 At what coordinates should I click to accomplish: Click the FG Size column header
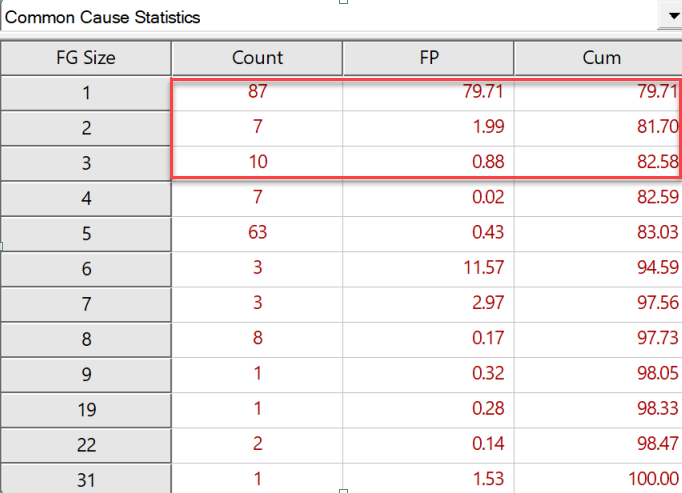(x=86, y=58)
